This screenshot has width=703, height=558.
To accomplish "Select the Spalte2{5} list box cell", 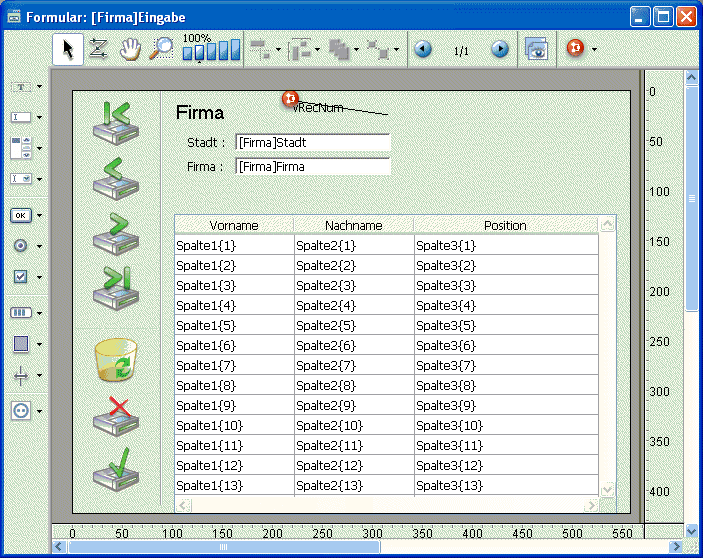I will click(353, 325).
